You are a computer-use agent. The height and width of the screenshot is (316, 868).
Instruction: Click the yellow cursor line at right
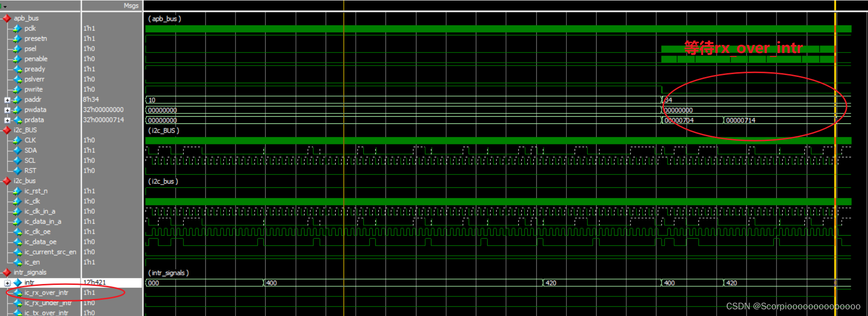coord(835,158)
